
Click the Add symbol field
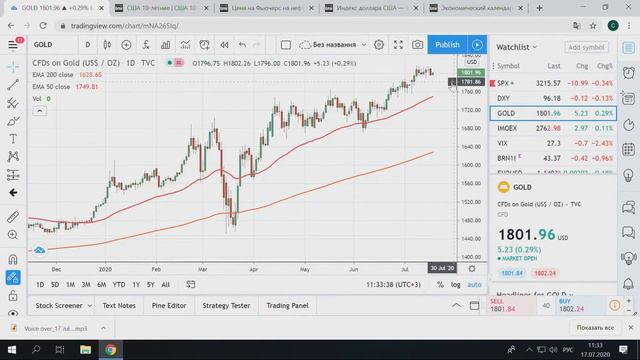[586, 47]
